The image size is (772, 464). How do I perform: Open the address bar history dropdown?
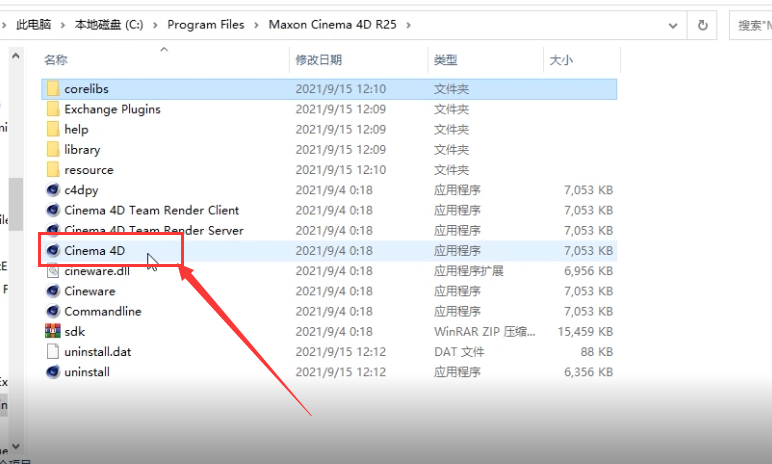(673, 25)
